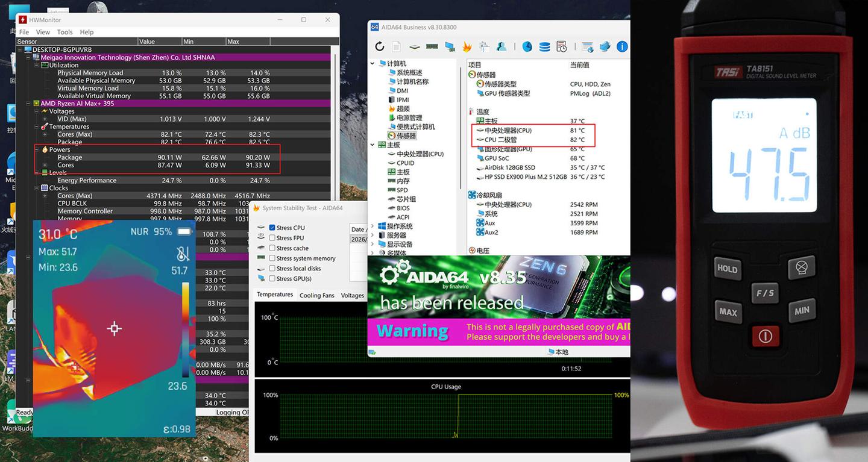This screenshot has height=462, width=868.
Task: Select DMI in AIDA64 tree
Action: tap(398, 90)
